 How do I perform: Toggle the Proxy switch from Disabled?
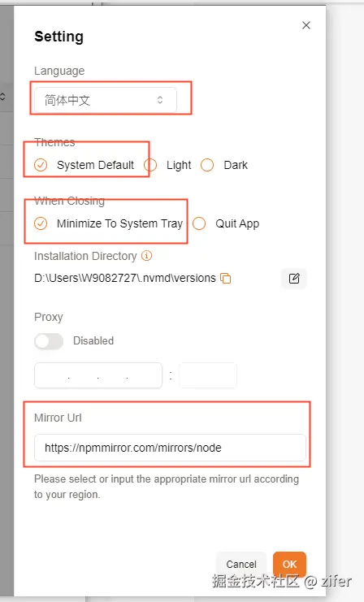(49, 341)
